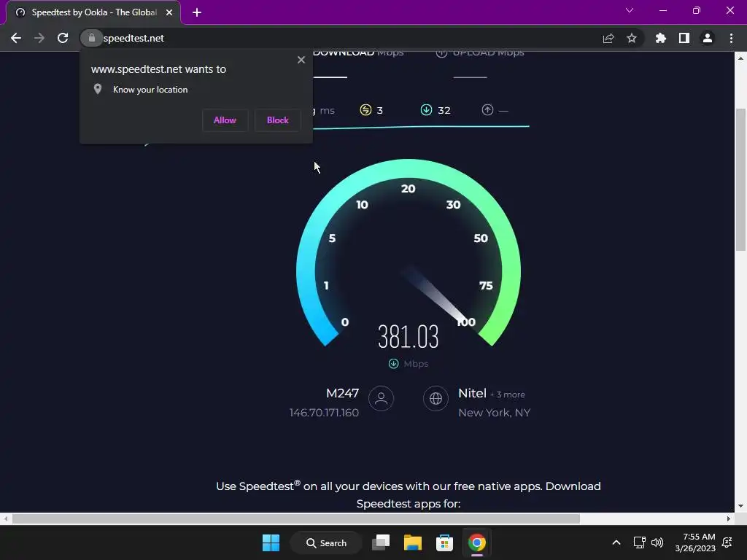Click the scroll down arrow

click(x=740, y=506)
